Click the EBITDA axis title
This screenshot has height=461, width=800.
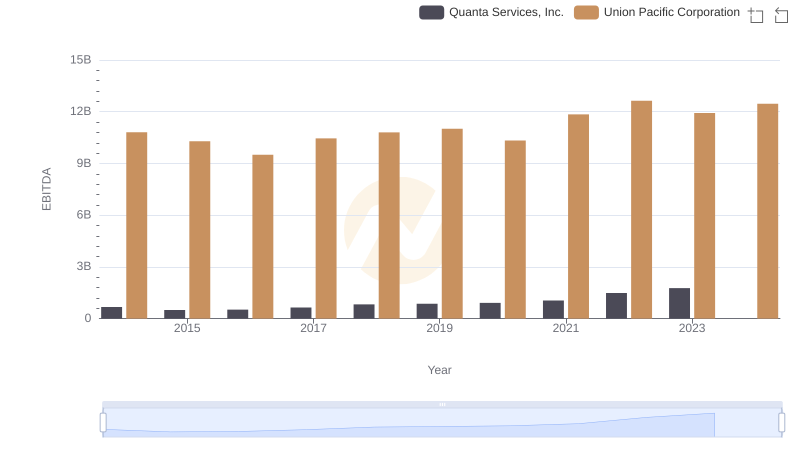[46, 189]
